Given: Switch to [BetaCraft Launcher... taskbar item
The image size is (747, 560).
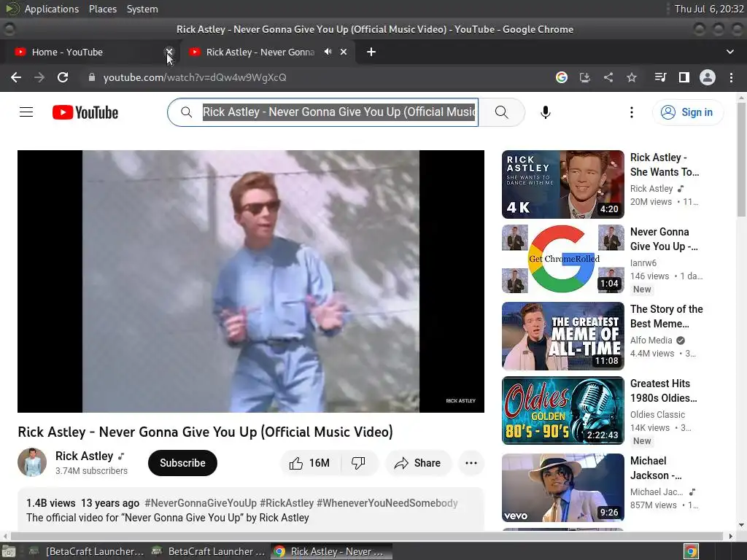Looking at the screenshot, I should (x=87, y=551).
